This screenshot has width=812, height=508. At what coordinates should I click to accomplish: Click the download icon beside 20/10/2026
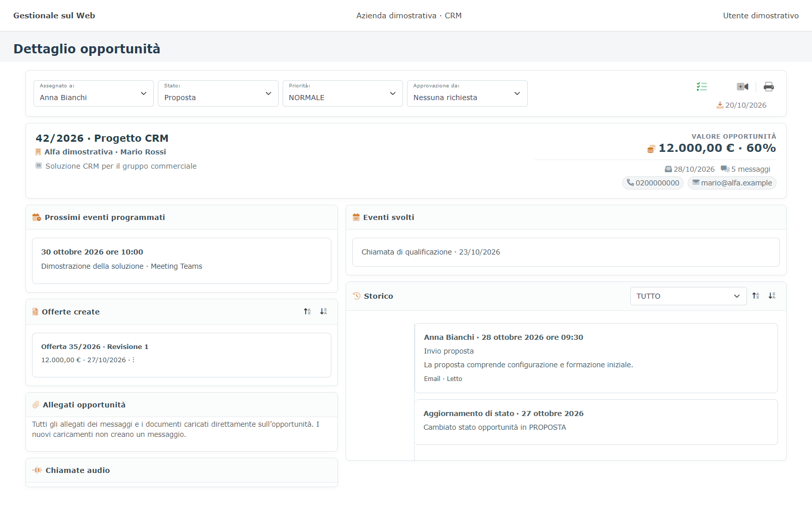click(720, 105)
